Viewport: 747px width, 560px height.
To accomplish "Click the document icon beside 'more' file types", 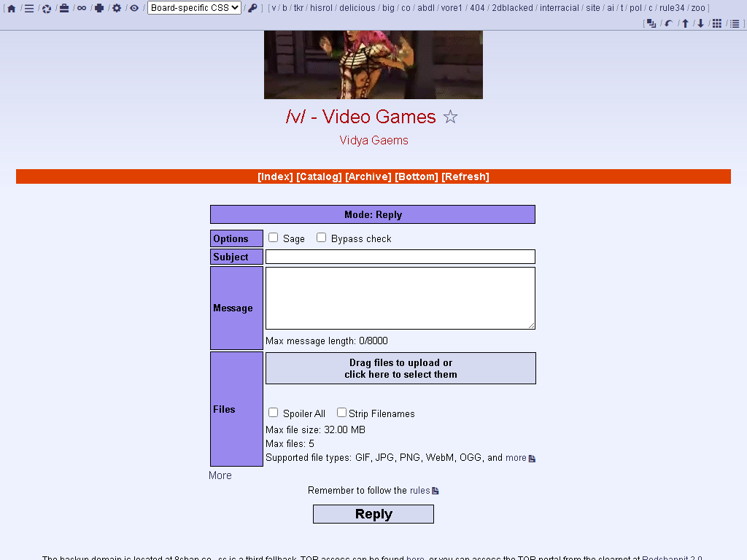I will tap(532, 458).
